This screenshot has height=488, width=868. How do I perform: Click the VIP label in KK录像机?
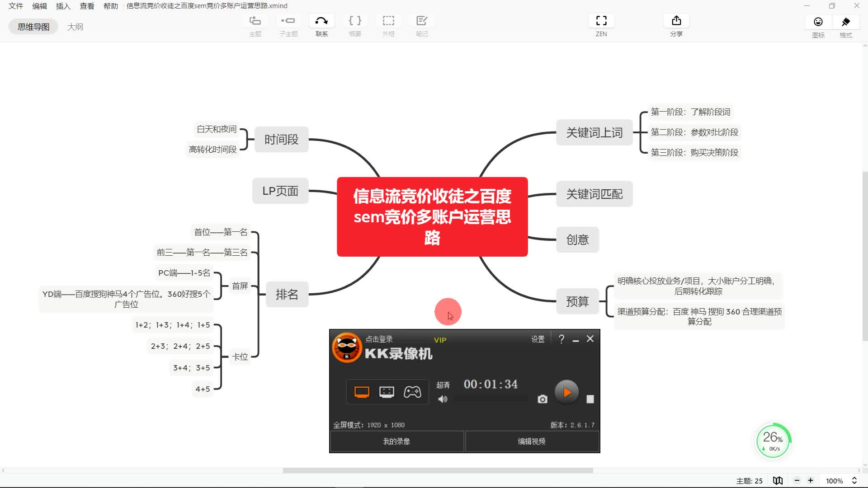440,340
